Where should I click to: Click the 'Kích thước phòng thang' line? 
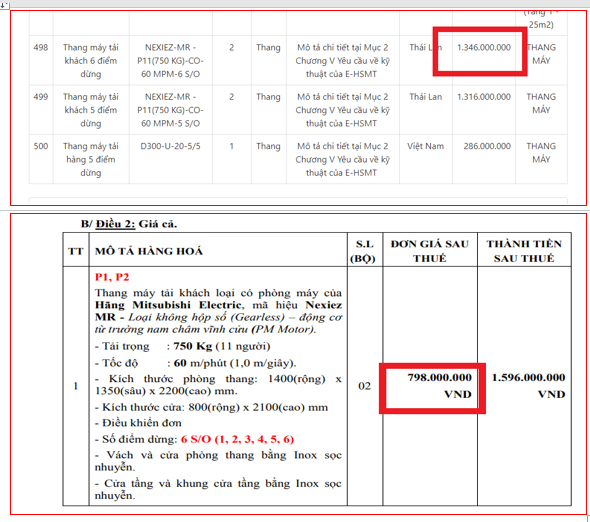(x=218, y=385)
